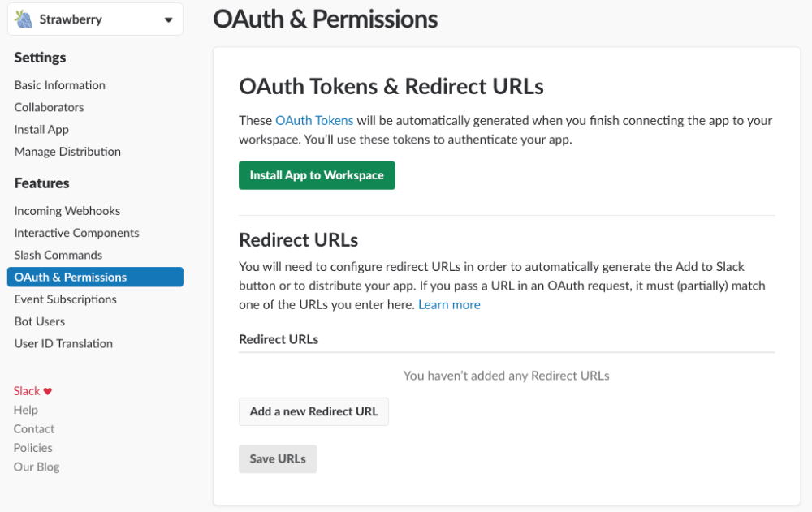Click the Strawberry app icon
Viewport: 812px width, 512px height.
[x=24, y=19]
